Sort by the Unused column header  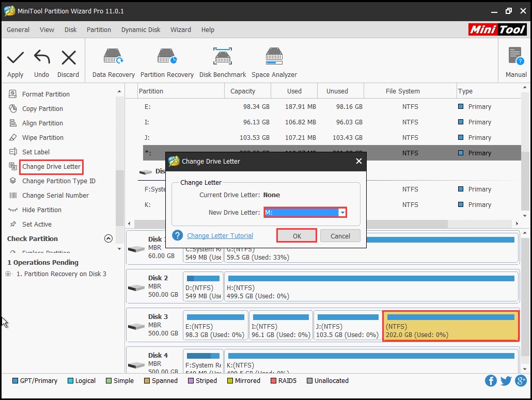(341, 91)
